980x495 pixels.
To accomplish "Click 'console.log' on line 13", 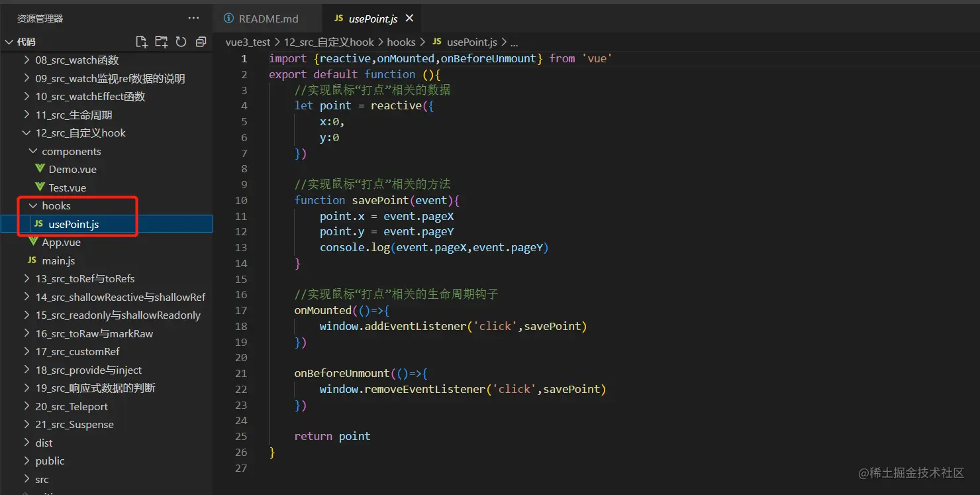I will 354,247.
